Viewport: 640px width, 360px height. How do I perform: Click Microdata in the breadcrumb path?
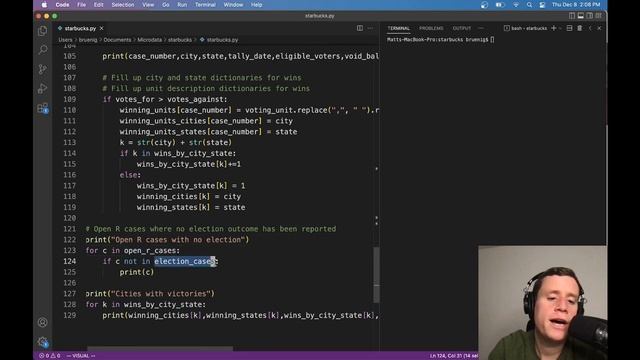[149, 40]
